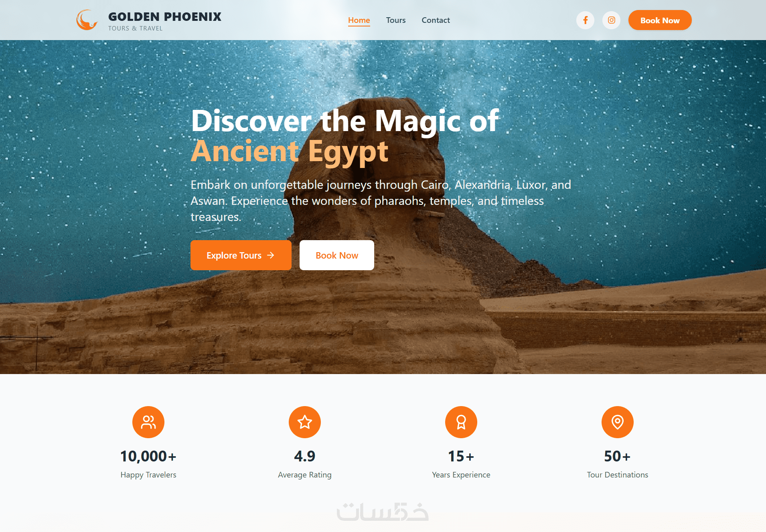Viewport: 766px width, 532px height.
Task: Click the Average Rating star icon
Action: [x=305, y=422]
